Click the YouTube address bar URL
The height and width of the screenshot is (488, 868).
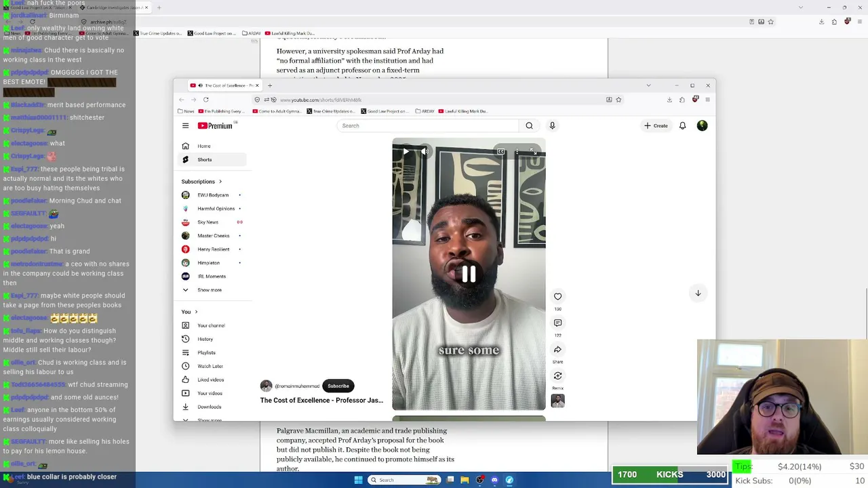pyautogui.click(x=321, y=100)
